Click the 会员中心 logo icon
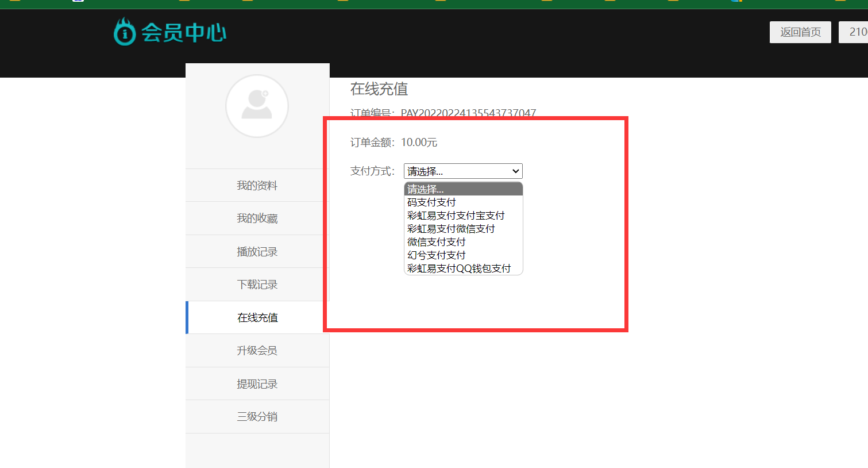Image resolution: width=868 pixels, height=468 pixels. point(124,32)
